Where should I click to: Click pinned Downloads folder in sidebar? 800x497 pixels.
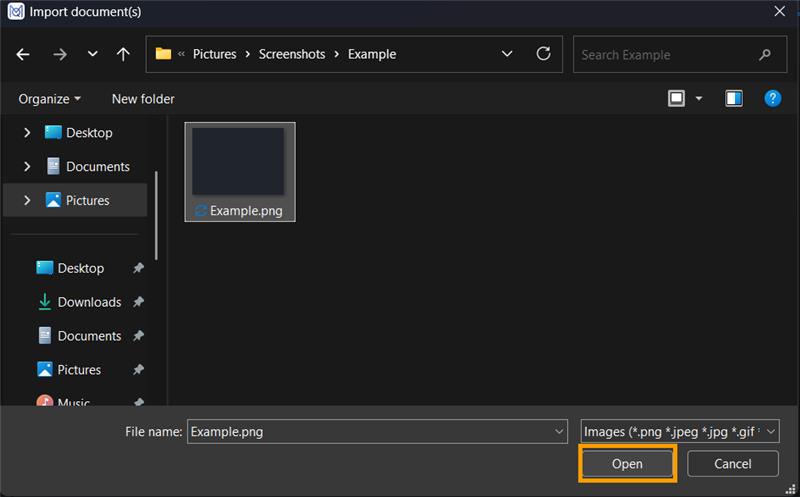point(89,302)
